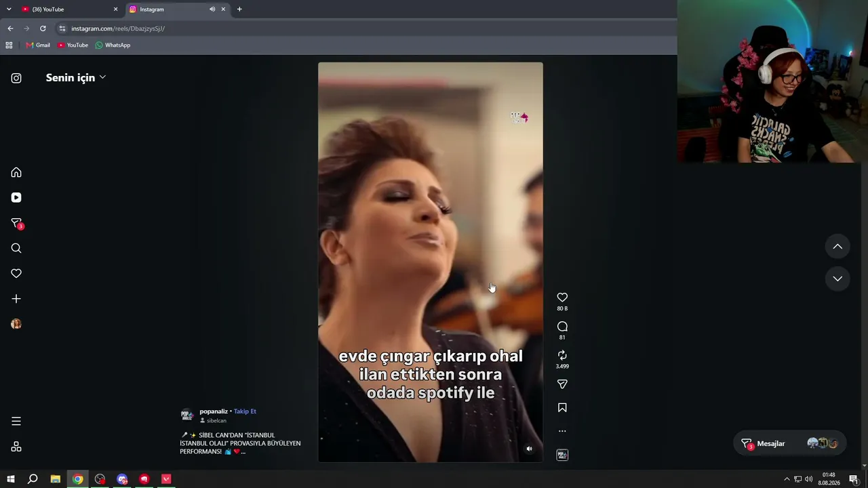Open File Explorer from the taskbar
Image resolution: width=868 pixels, height=488 pixels.
[56, 479]
